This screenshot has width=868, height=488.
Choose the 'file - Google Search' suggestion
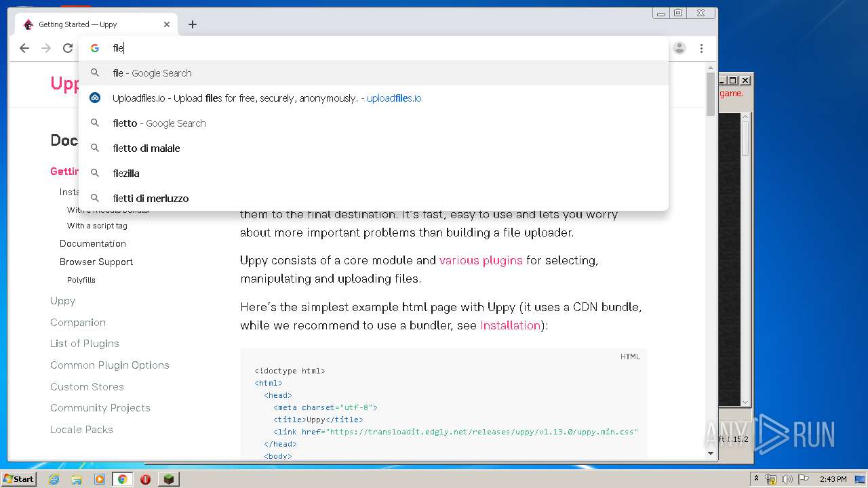point(374,73)
